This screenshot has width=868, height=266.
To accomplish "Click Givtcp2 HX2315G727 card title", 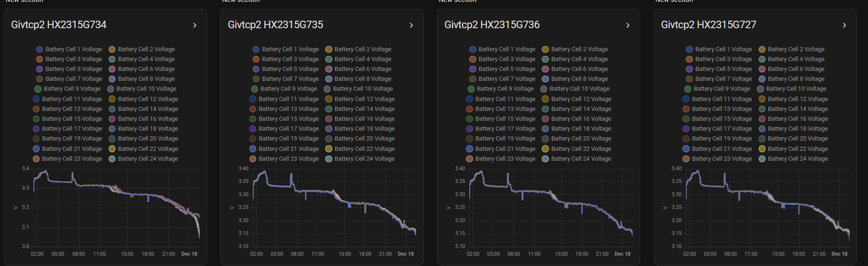I will click(708, 25).
